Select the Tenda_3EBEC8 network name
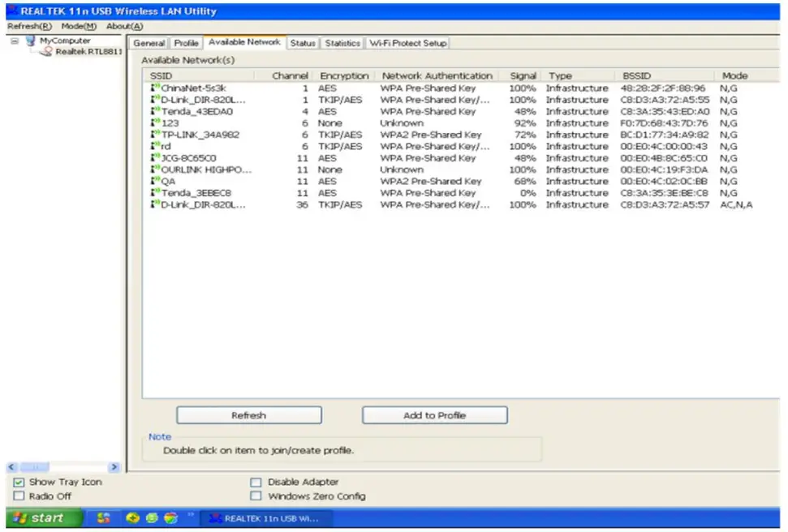The width and height of the screenshot is (788, 532). pyautogui.click(x=196, y=193)
